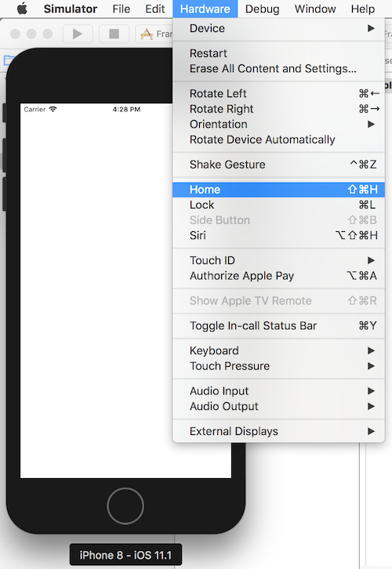
Task: Open the Edit menu
Action: tap(155, 9)
